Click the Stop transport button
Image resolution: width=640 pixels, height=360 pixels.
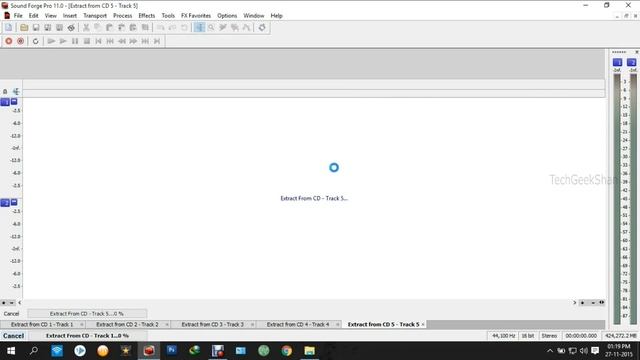click(x=87, y=41)
